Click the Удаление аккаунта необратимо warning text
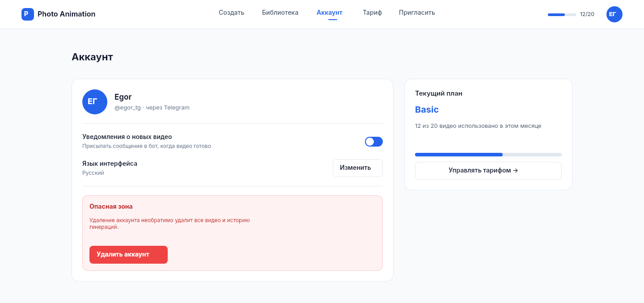 (169, 223)
